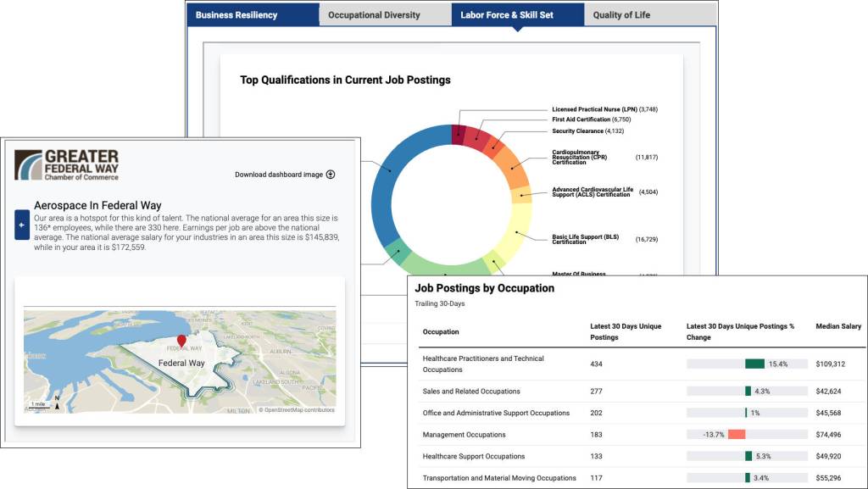The width and height of the screenshot is (868, 489).
Task: Sort by the Median Salary column header
Action: pos(837,325)
